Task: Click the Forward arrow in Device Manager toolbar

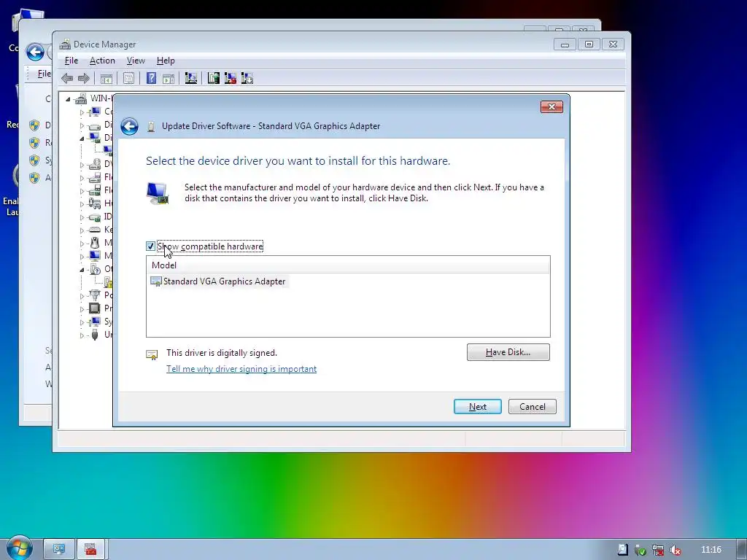Action: [x=84, y=78]
